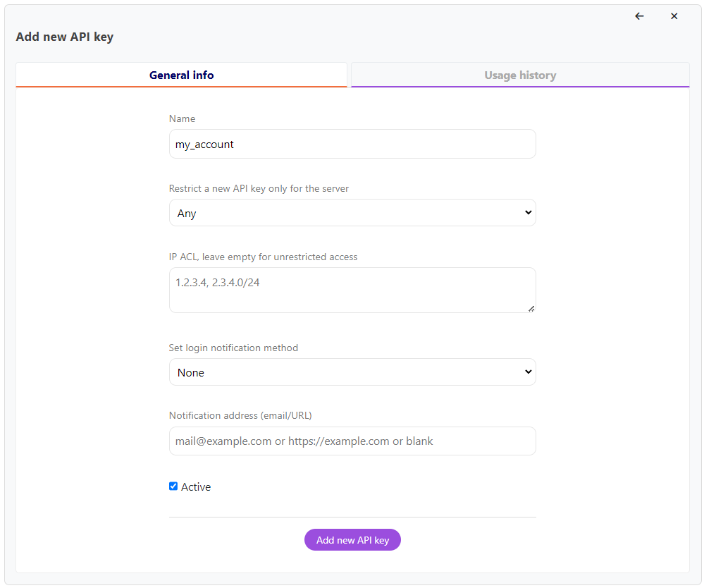The image size is (704, 588).
Task: Switch to the Usage history tab
Action: (520, 75)
